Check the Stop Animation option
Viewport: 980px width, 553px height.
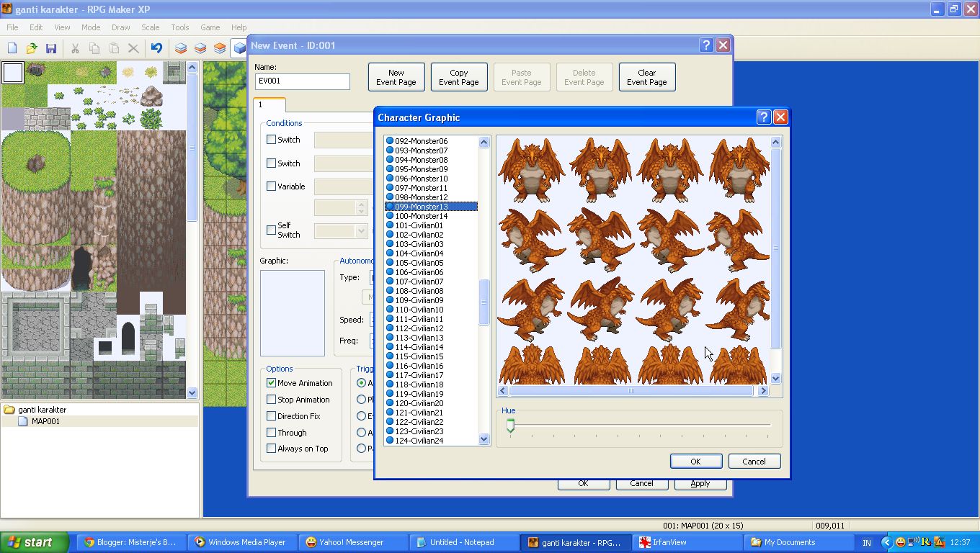(271, 400)
